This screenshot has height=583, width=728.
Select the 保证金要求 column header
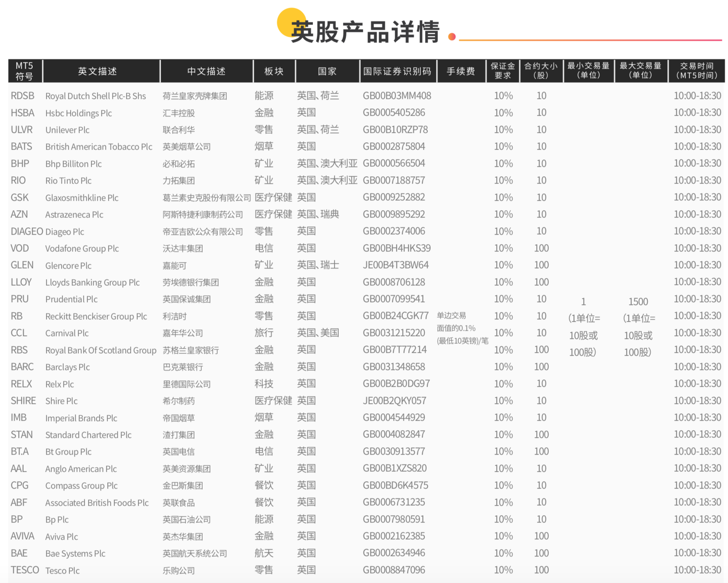pos(503,71)
